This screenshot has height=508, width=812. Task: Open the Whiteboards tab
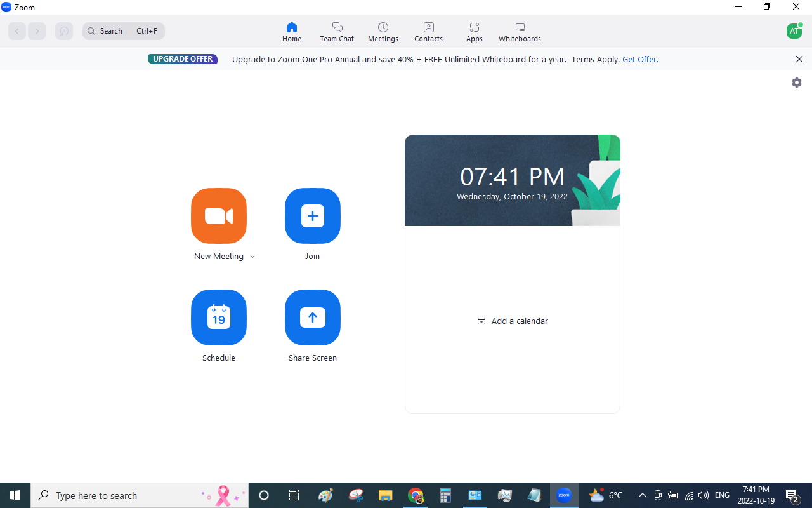pyautogui.click(x=520, y=32)
